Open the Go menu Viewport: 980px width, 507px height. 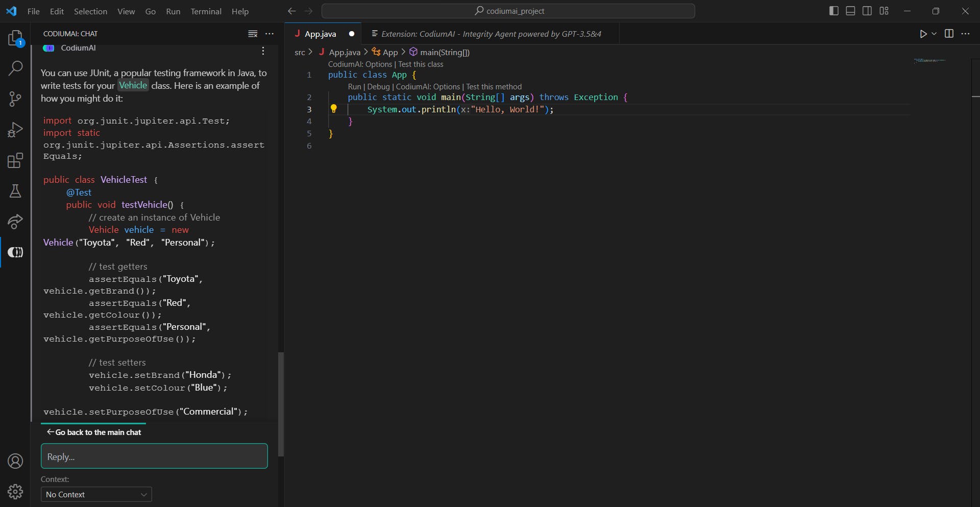(151, 11)
